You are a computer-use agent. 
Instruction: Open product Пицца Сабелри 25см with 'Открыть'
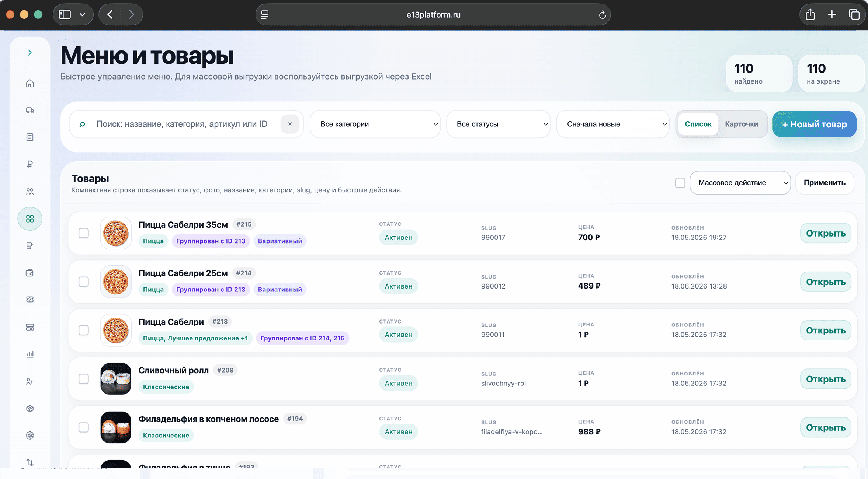(x=826, y=282)
